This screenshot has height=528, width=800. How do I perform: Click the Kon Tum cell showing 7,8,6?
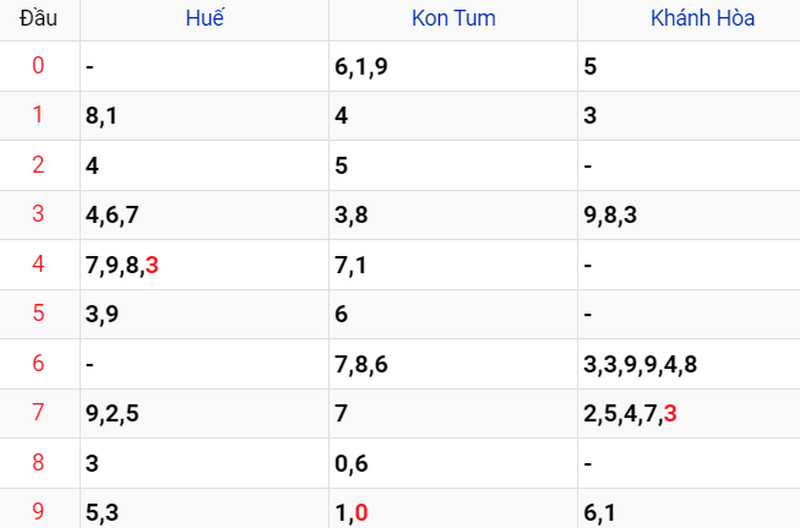[454, 364]
